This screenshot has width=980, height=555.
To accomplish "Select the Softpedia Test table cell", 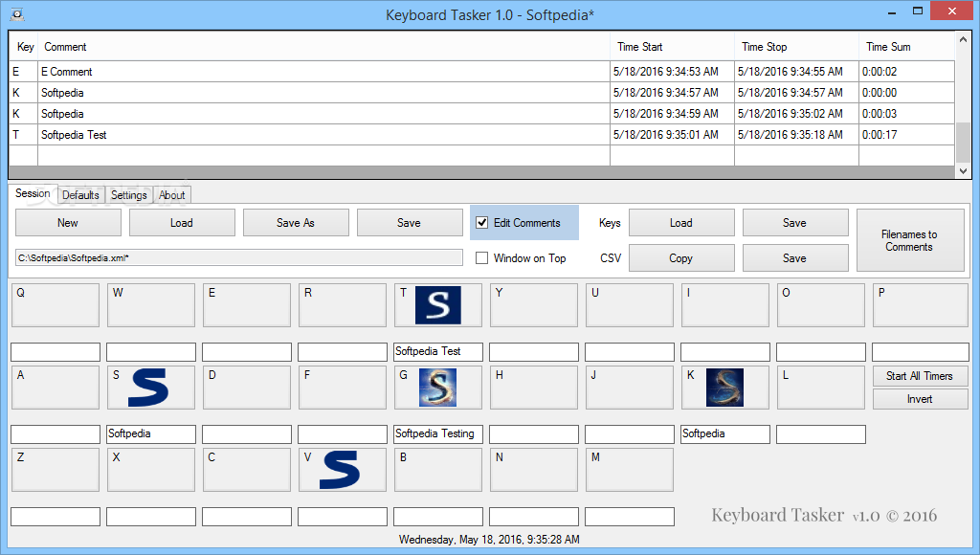I will click(323, 135).
